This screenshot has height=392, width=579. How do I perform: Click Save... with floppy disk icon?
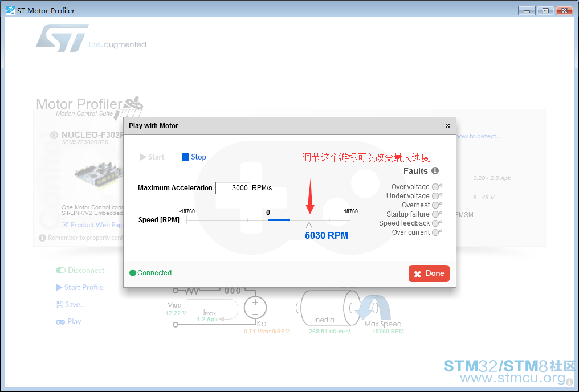[x=70, y=304]
